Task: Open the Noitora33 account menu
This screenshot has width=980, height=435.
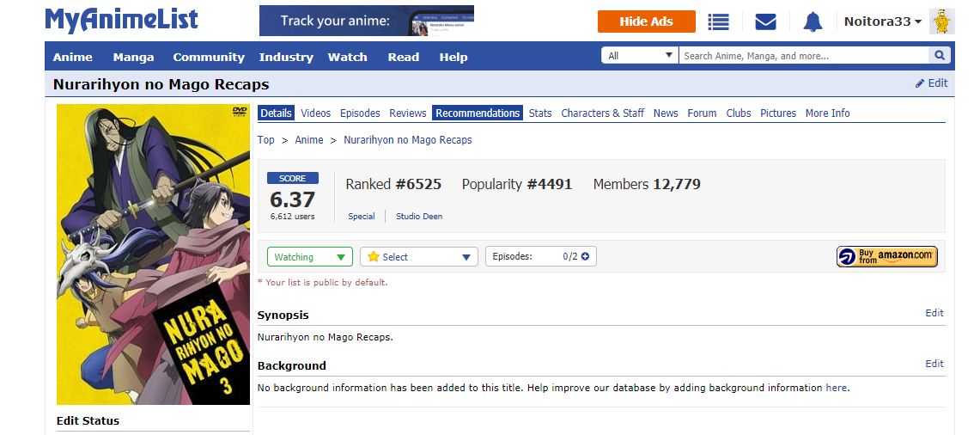Action: coord(882,21)
